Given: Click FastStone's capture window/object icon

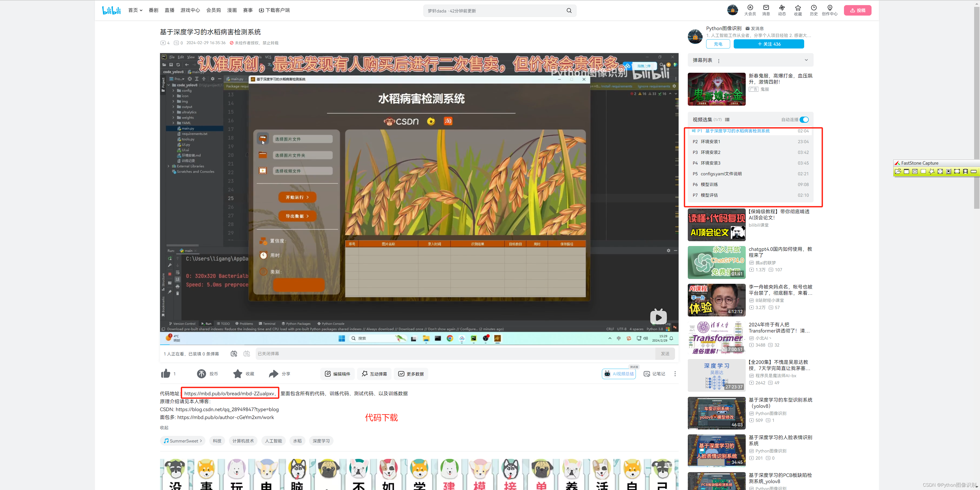Looking at the screenshot, I should (x=915, y=171).
